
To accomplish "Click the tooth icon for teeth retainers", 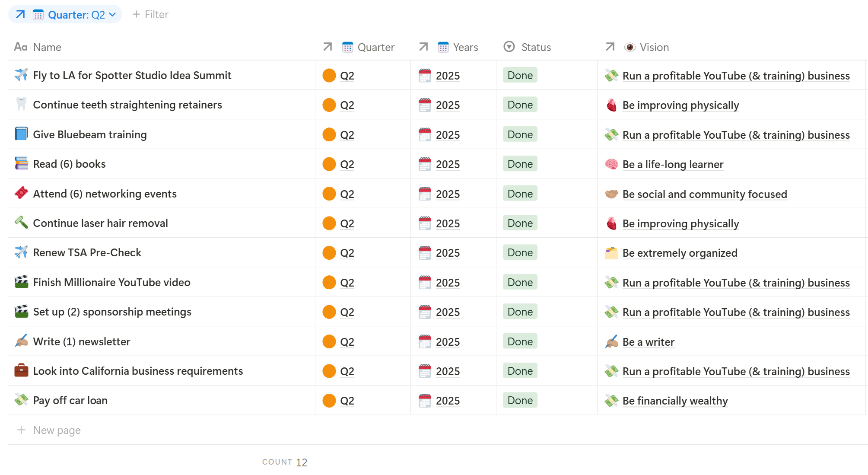I will [x=21, y=104].
